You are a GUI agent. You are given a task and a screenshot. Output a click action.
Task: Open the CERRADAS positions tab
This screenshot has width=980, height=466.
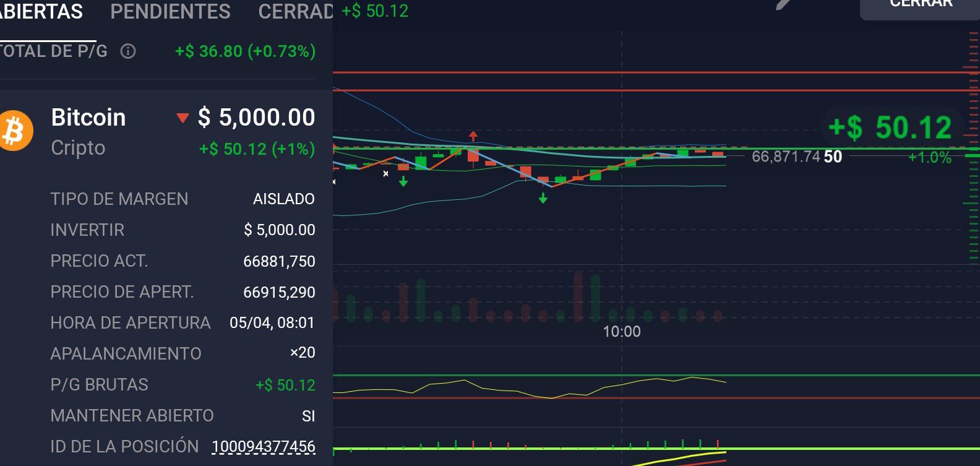click(296, 11)
